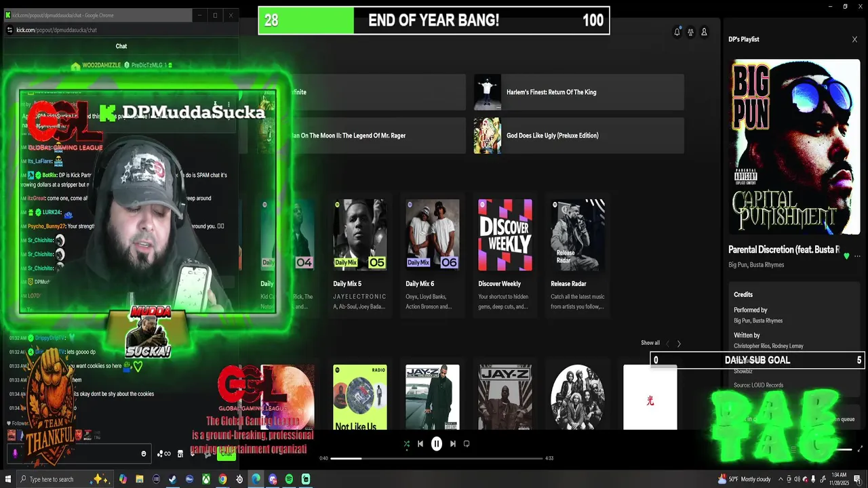Open Daily Mix 6 playlist card
This screenshot has height=488, width=868.
tap(433, 255)
